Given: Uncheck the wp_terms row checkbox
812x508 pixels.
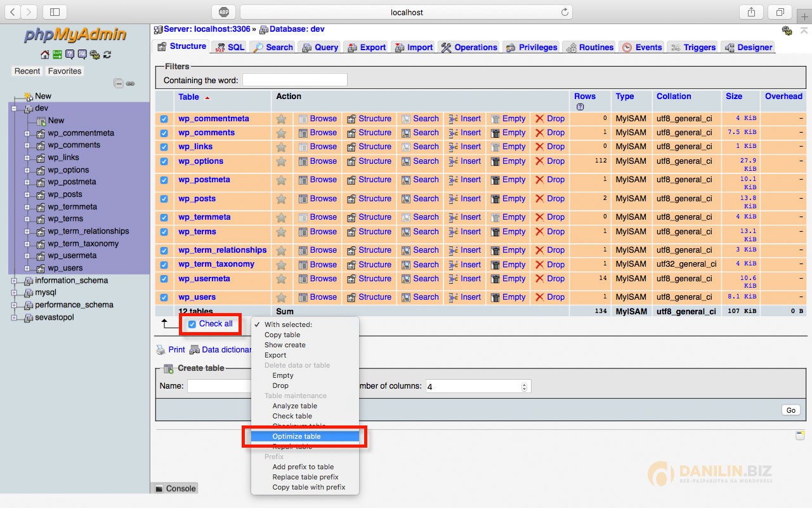Looking at the screenshot, I should [x=164, y=232].
